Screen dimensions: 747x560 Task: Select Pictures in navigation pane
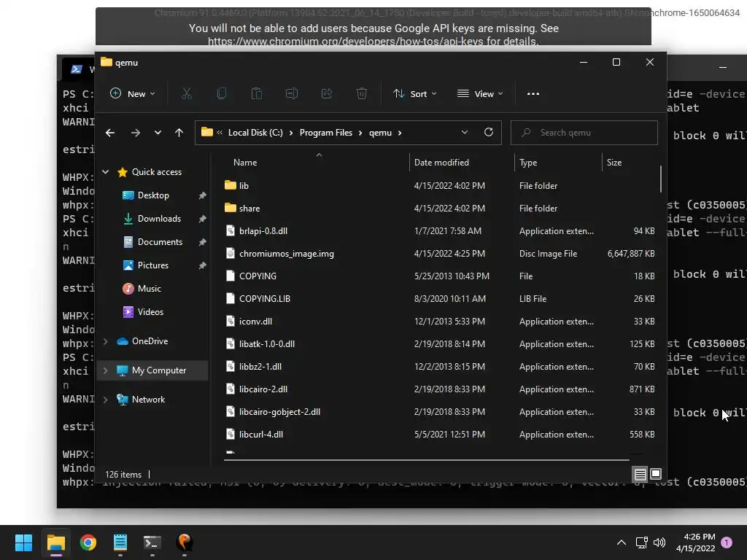153,265
